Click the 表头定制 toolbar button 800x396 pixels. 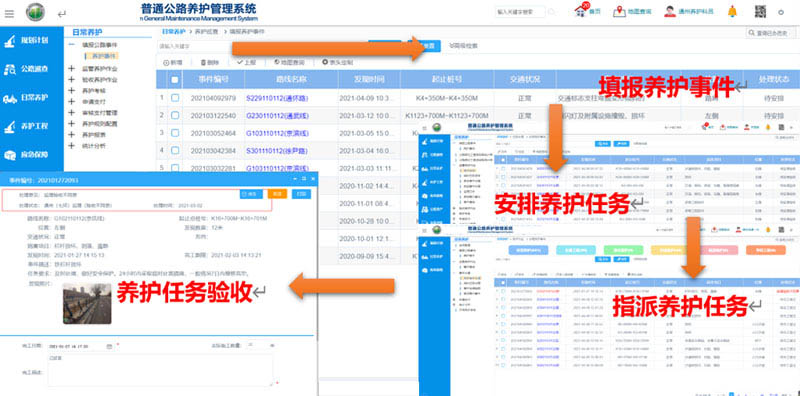[x=337, y=62]
